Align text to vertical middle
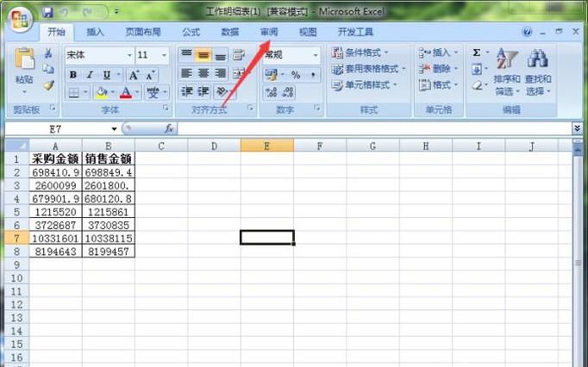588x367 pixels. (203, 55)
